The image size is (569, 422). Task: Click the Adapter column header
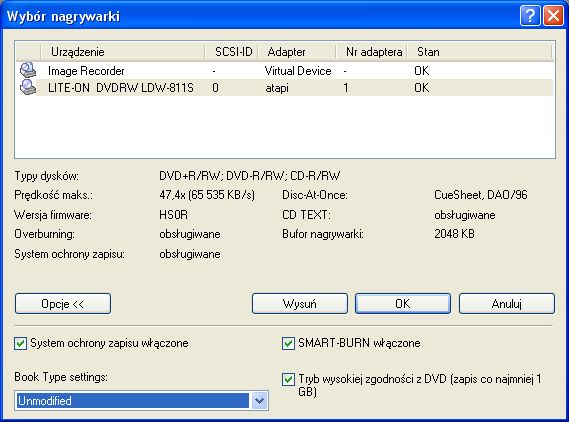[297, 52]
